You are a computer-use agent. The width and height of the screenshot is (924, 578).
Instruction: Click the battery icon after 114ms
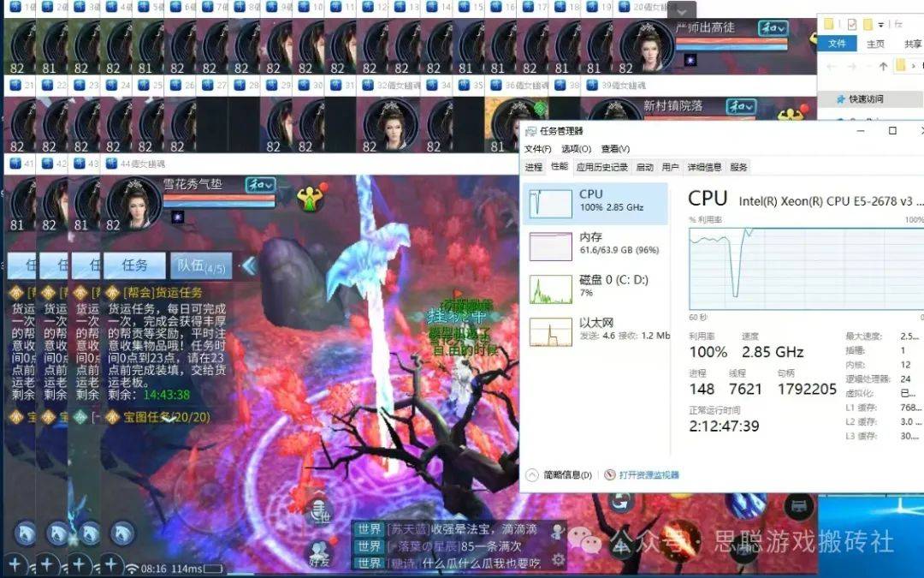(x=213, y=569)
